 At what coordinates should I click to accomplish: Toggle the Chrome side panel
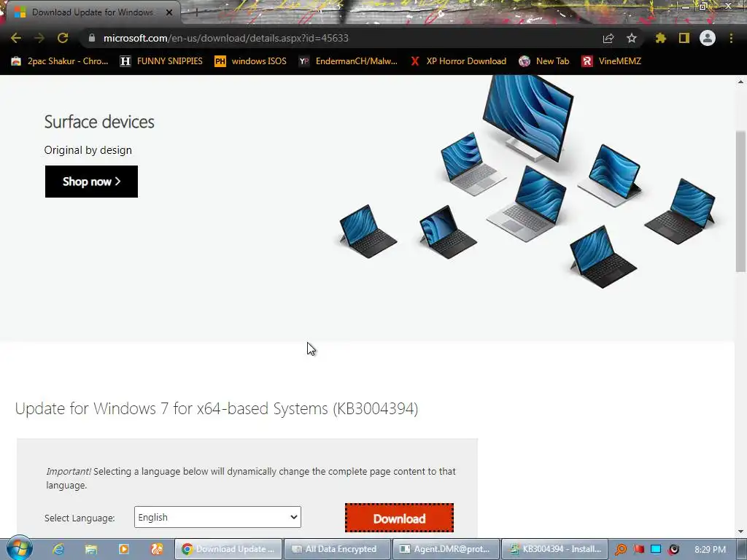pos(684,38)
